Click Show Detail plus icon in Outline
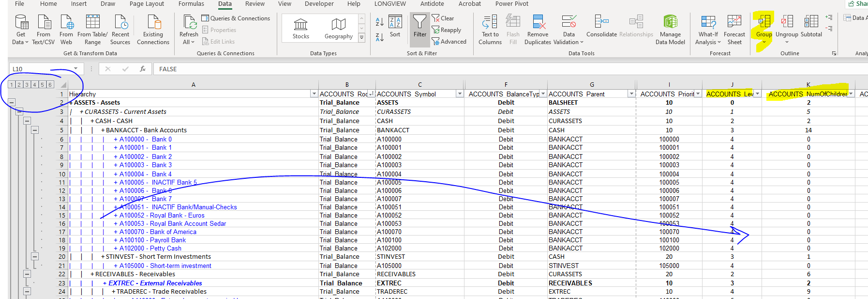Image resolution: width=868 pixels, height=299 pixels. [829, 17]
